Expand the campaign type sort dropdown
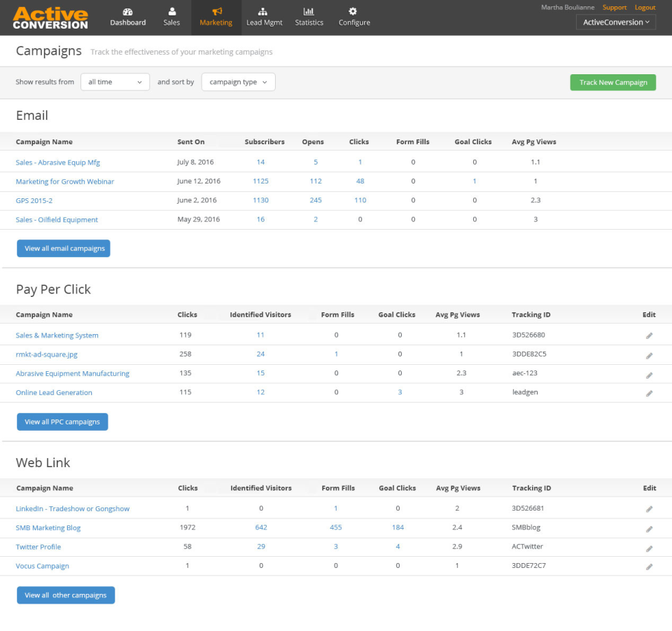This screenshot has width=672, height=631. (x=238, y=81)
